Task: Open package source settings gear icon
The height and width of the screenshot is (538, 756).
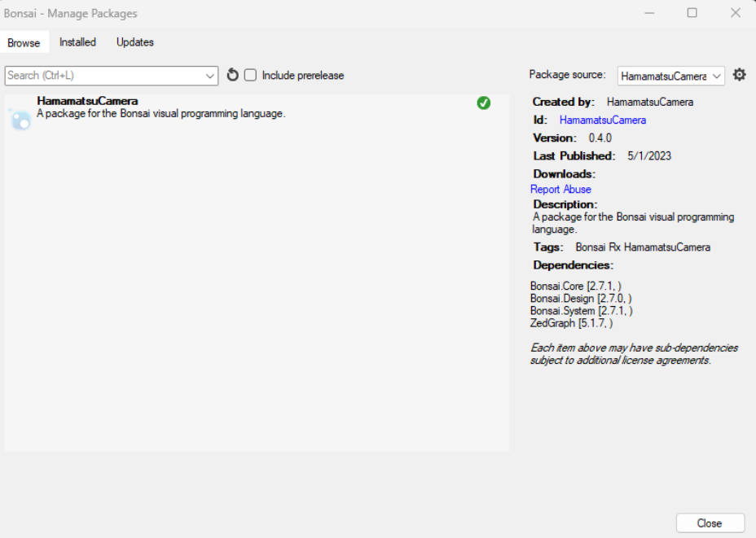Action: click(739, 75)
